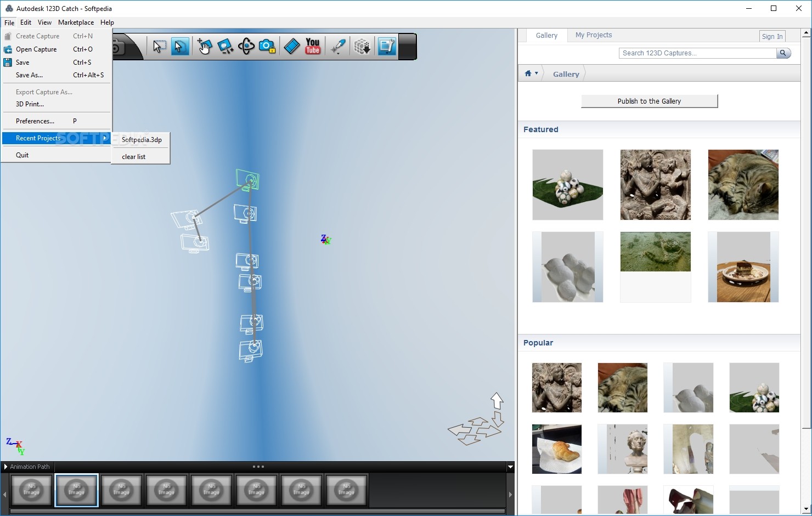
Task: Click the center ZXY axis marker
Action: tap(326, 240)
